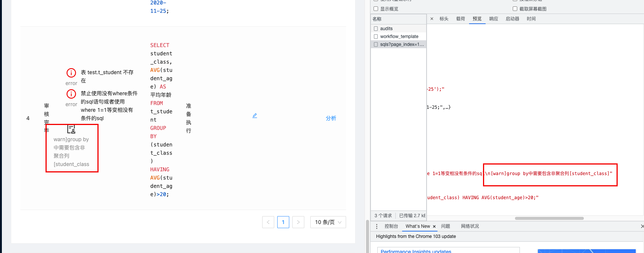644x253 pixels.
Task: Close the network request details pane
Action: coord(432,19)
